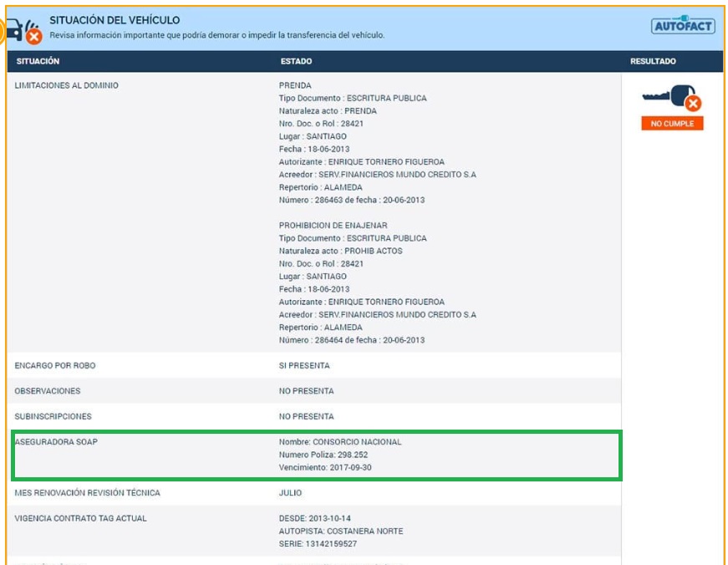Click the car with red X icon
728x565 pixels.
(23, 32)
